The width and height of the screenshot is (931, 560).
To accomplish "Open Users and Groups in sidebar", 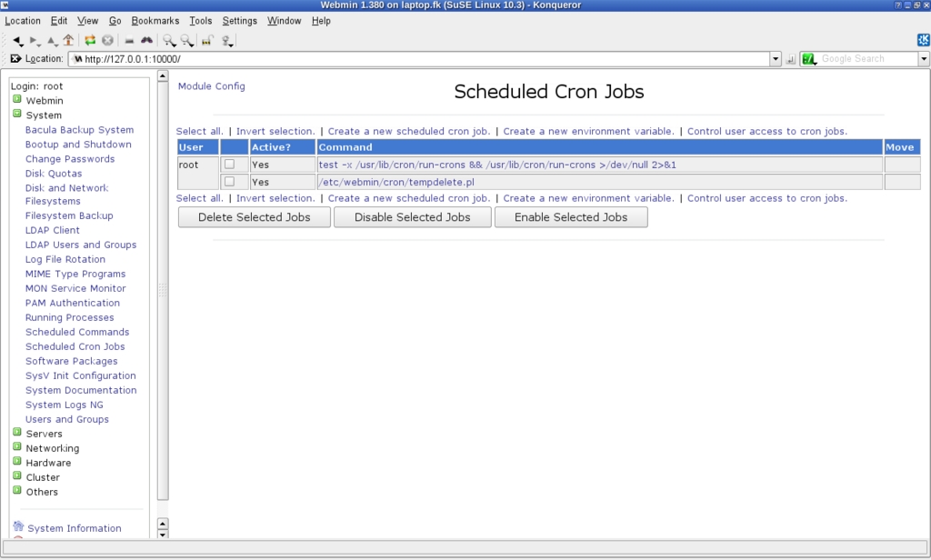I will [x=67, y=419].
